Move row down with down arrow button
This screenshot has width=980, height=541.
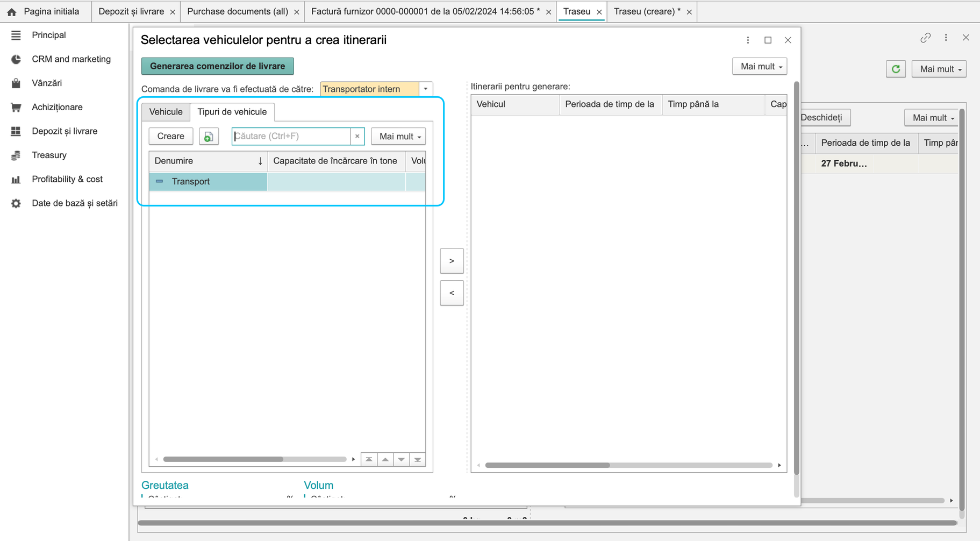click(x=401, y=459)
